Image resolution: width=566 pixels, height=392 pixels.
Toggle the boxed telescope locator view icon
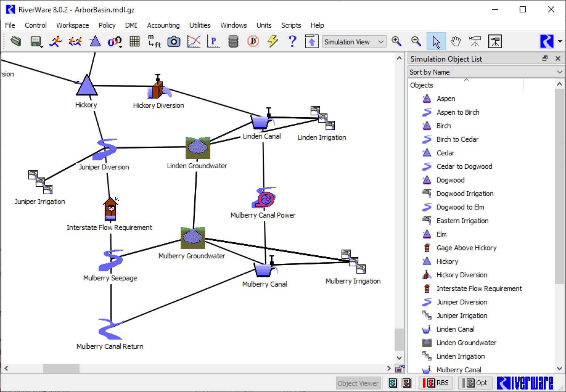pos(495,42)
